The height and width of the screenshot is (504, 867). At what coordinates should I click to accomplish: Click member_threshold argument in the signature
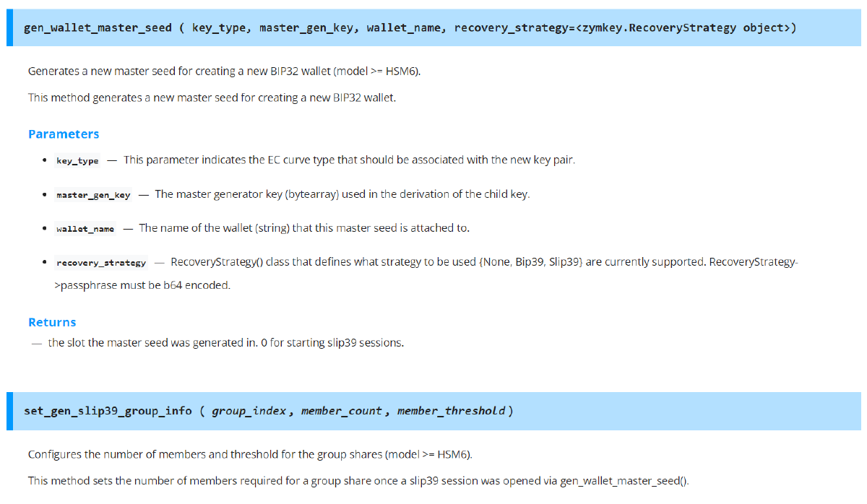coord(451,411)
